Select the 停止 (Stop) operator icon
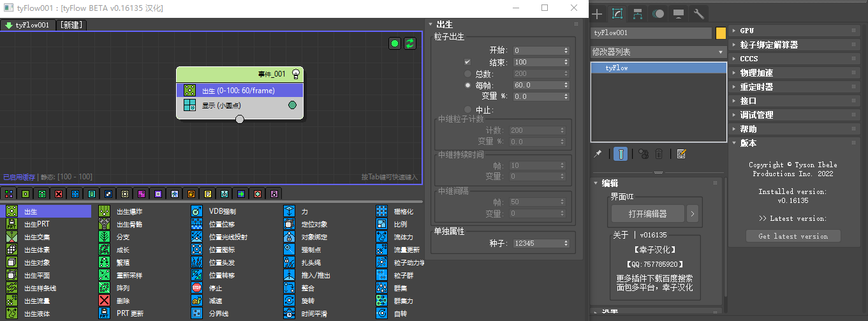 tap(196, 288)
